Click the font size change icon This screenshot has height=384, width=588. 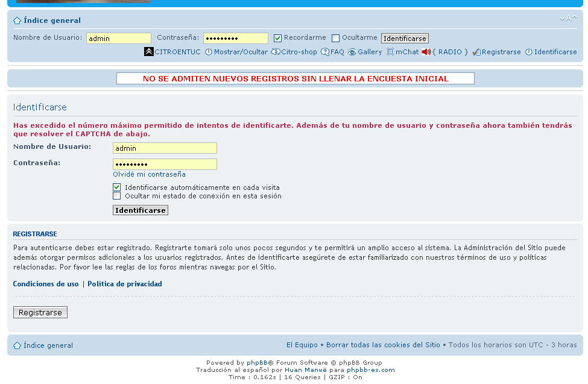click(568, 18)
